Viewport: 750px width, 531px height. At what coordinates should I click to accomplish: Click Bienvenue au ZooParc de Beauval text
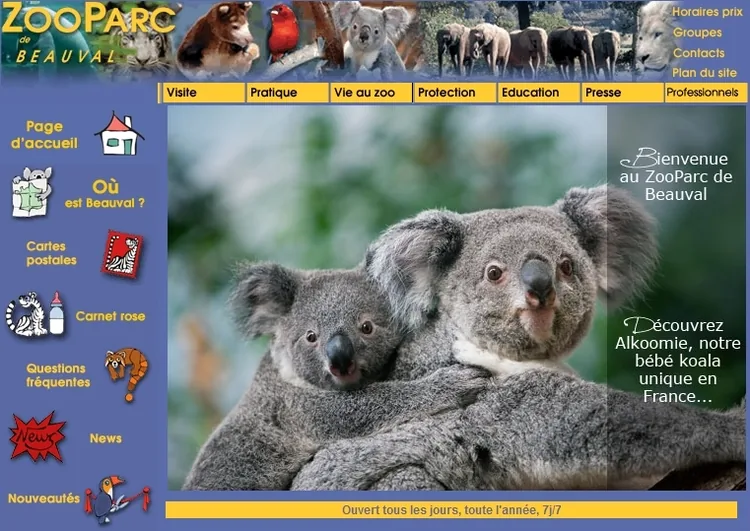coord(676,175)
